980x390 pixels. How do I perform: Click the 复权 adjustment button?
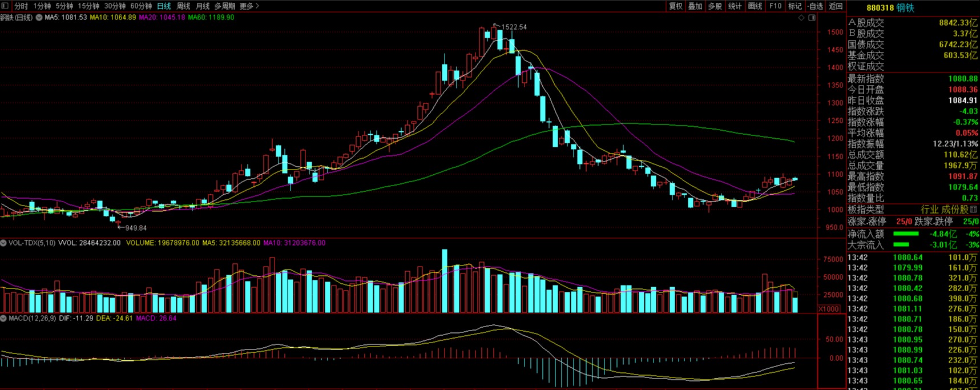click(676, 6)
